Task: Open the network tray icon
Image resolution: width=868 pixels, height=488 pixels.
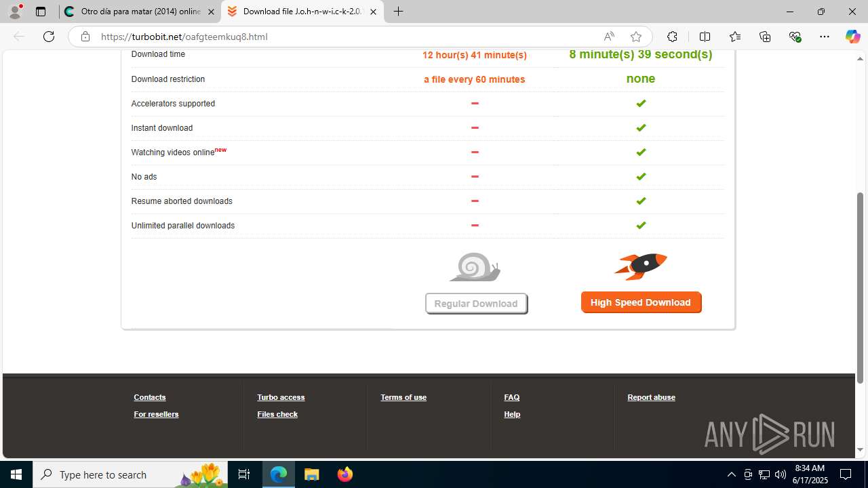Action: tap(764, 474)
